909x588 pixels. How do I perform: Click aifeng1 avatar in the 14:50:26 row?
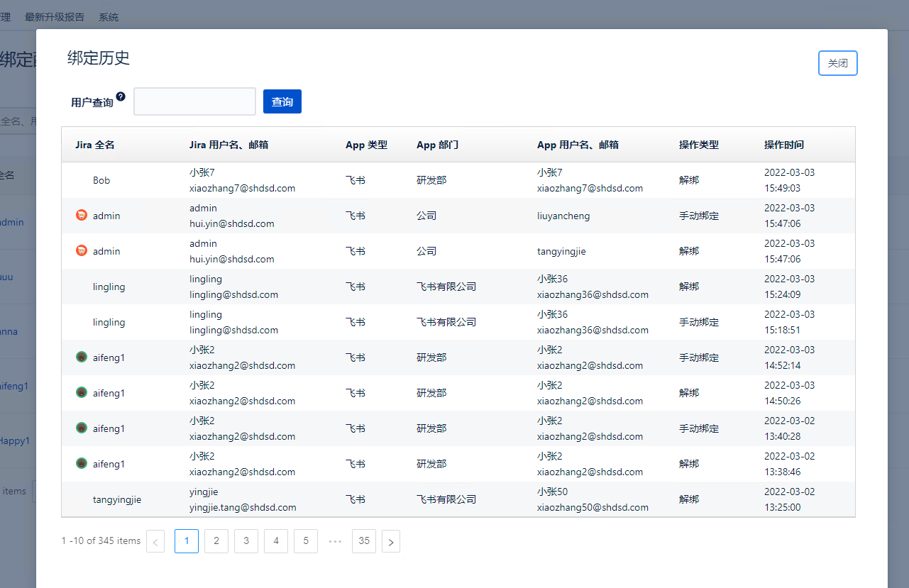click(82, 392)
